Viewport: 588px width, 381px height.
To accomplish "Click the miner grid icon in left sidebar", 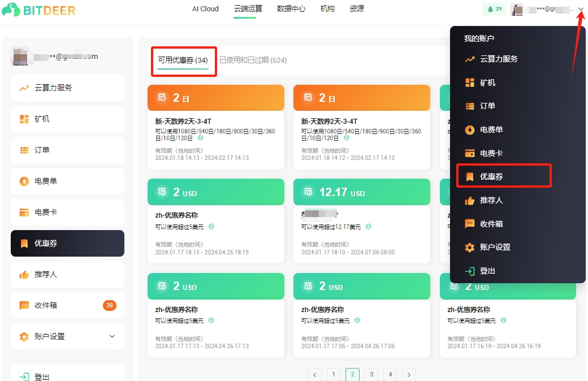I will click(x=24, y=119).
